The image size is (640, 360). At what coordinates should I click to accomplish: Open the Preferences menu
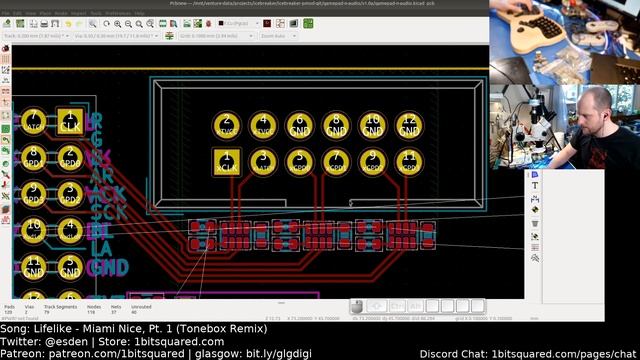(x=118, y=13)
